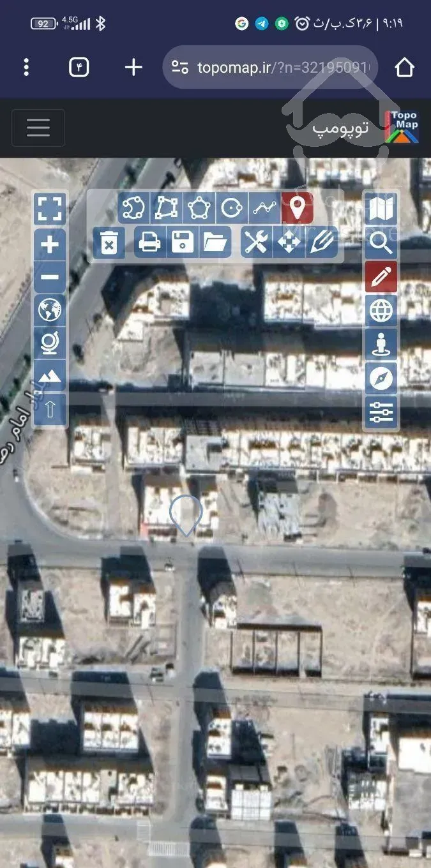Select the draw circle tool

pos(232,207)
